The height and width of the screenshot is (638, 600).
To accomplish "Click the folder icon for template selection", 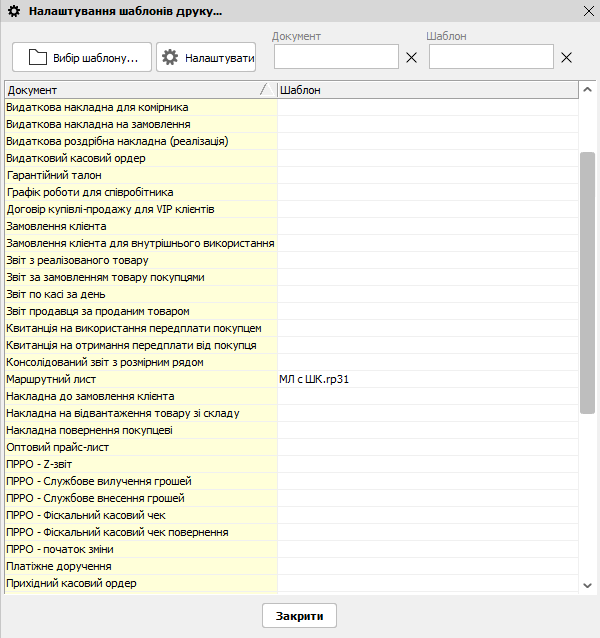I will point(38,57).
